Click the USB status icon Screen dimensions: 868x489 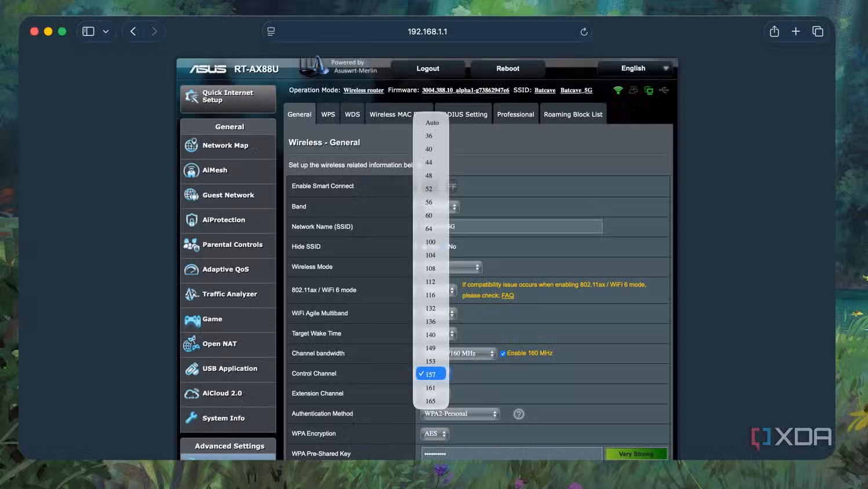click(x=664, y=90)
